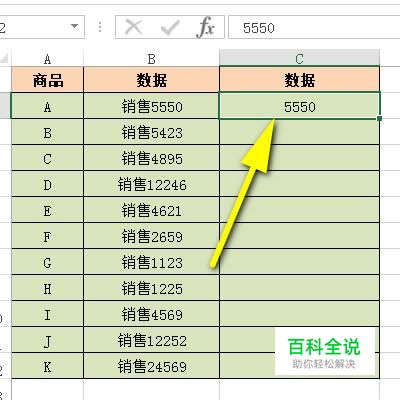This screenshot has width=400, height=400.
Task: Select cell containing 销售1225
Action: [151, 288]
